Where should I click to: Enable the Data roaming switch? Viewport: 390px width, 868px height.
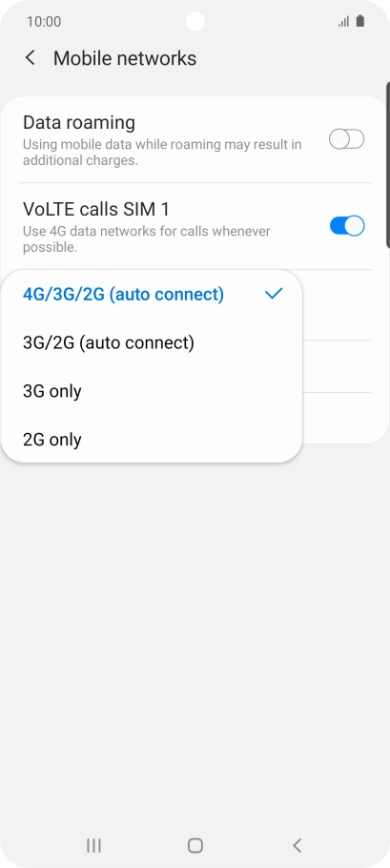(x=347, y=139)
